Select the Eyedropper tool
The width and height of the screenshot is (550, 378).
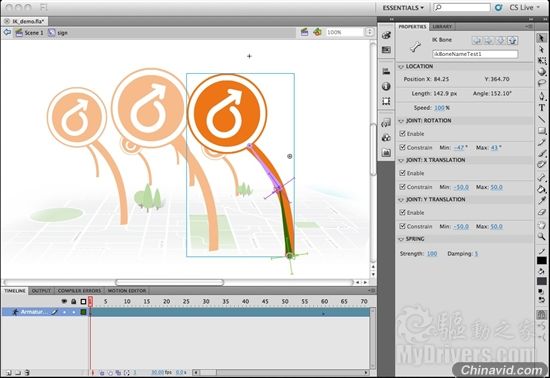coord(542,201)
